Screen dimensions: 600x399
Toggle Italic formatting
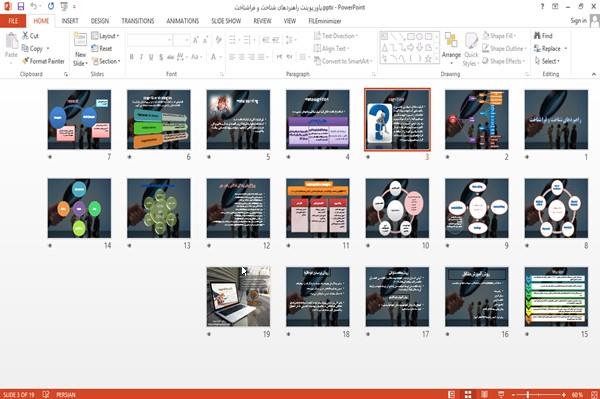142,57
